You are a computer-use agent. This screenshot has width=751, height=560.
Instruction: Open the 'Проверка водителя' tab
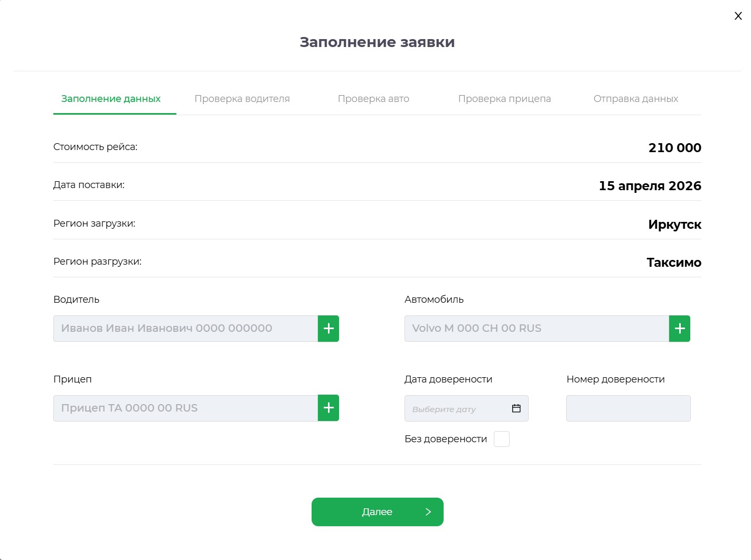click(242, 99)
